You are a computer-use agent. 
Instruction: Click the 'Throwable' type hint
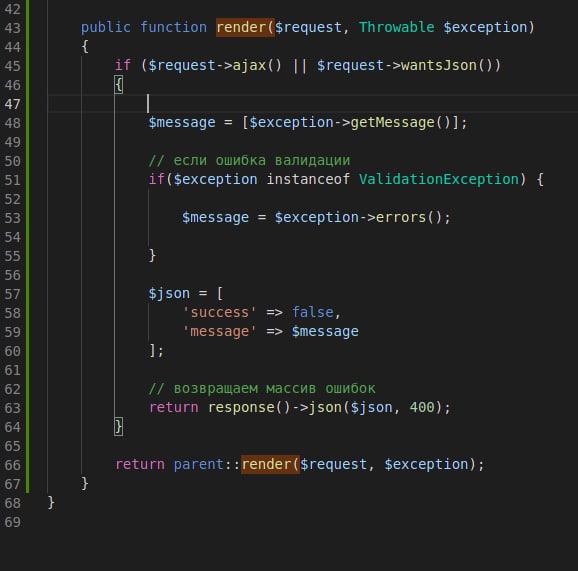point(397,27)
